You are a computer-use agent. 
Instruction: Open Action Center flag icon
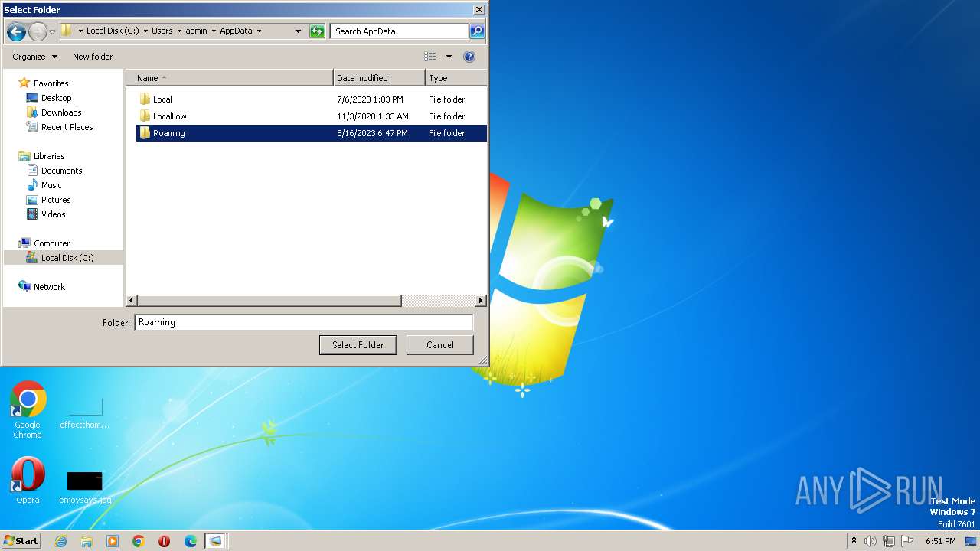click(x=907, y=541)
